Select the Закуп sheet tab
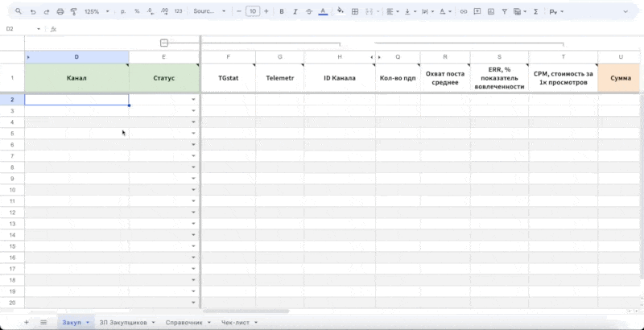Image resolution: width=644 pixels, height=330 pixels. (x=72, y=323)
